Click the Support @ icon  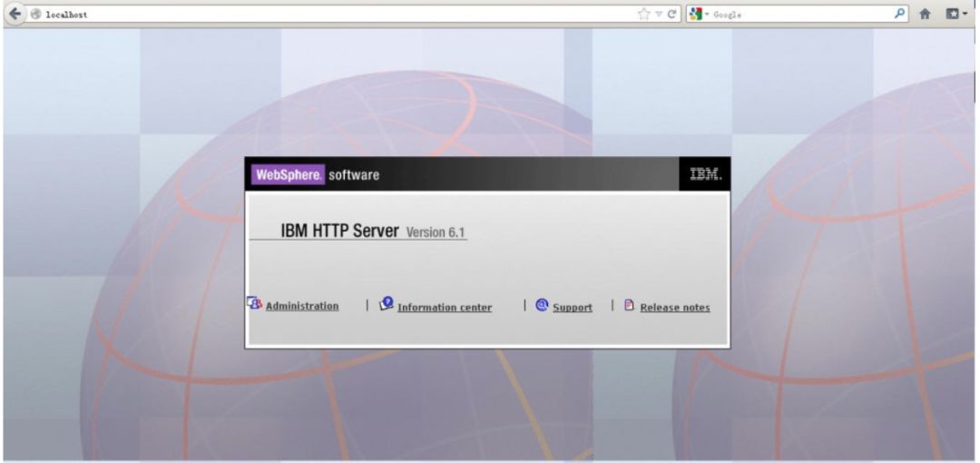(x=542, y=305)
